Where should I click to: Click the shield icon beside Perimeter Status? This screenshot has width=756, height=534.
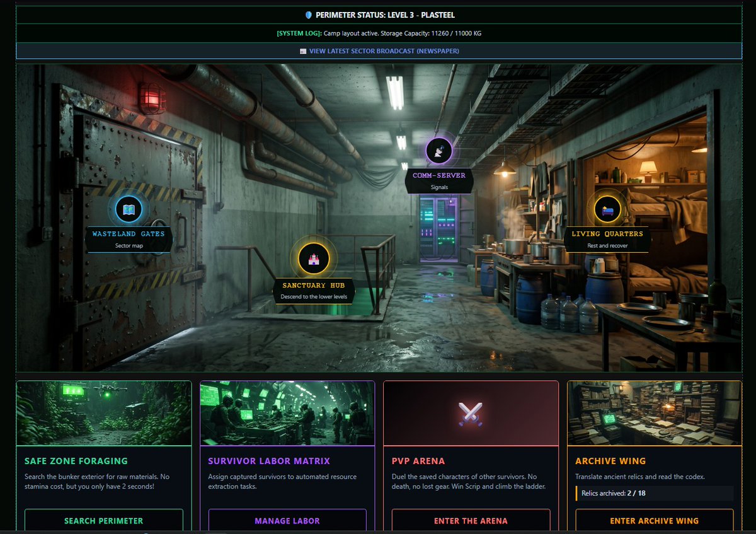[309, 15]
